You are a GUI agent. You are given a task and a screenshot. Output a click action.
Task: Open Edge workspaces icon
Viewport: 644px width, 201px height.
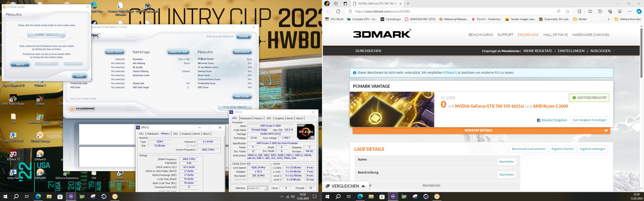336,4
